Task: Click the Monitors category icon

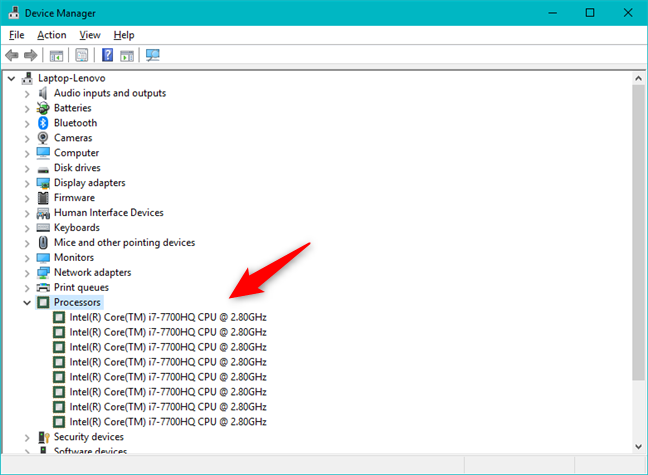Action: (x=43, y=258)
